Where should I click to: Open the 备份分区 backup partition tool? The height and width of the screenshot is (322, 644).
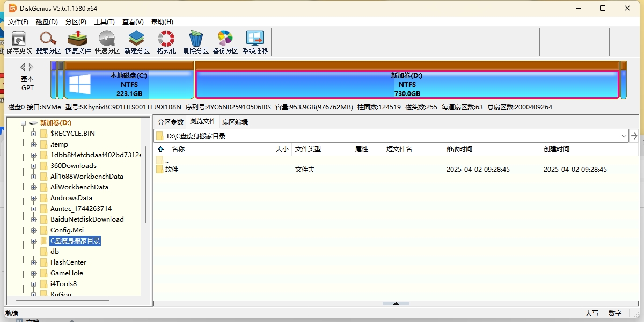(225, 42)
